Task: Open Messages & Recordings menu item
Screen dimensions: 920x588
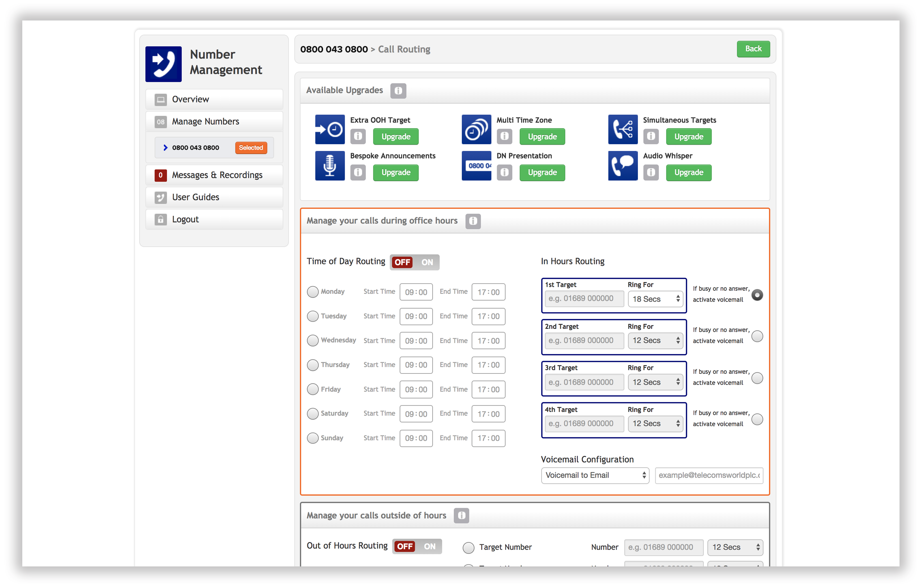Action: click(214, 175)
